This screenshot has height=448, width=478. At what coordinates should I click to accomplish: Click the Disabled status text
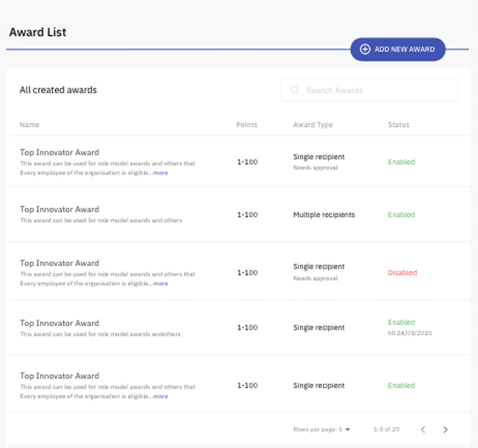[x=402, y=273]
